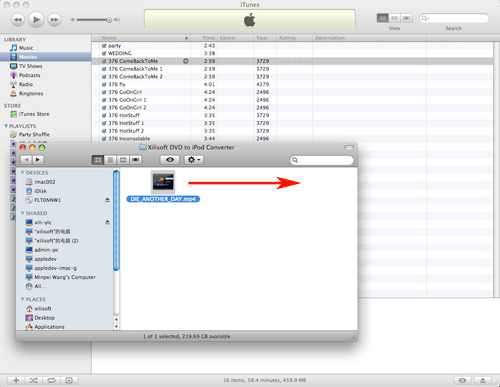Viewport: 500px width, 387px height.
Task: Switch iTunes to Cover Flow view
Action: (x=406, y=18)
